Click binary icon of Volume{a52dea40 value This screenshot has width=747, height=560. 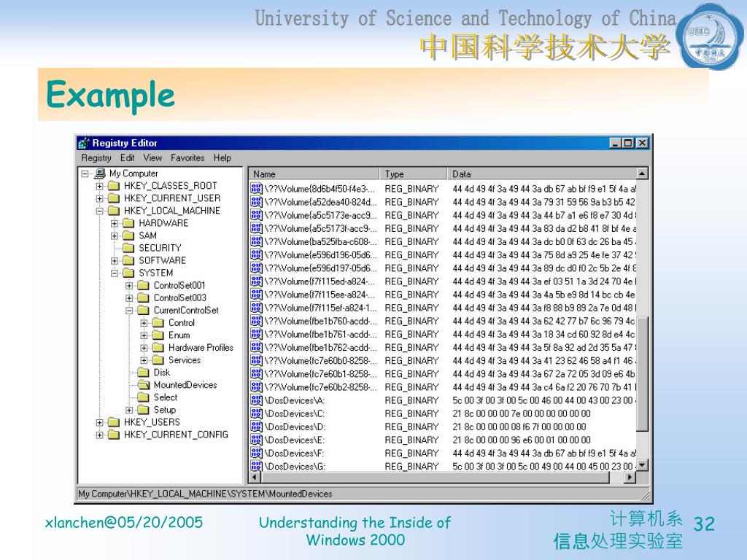[256, 202]
